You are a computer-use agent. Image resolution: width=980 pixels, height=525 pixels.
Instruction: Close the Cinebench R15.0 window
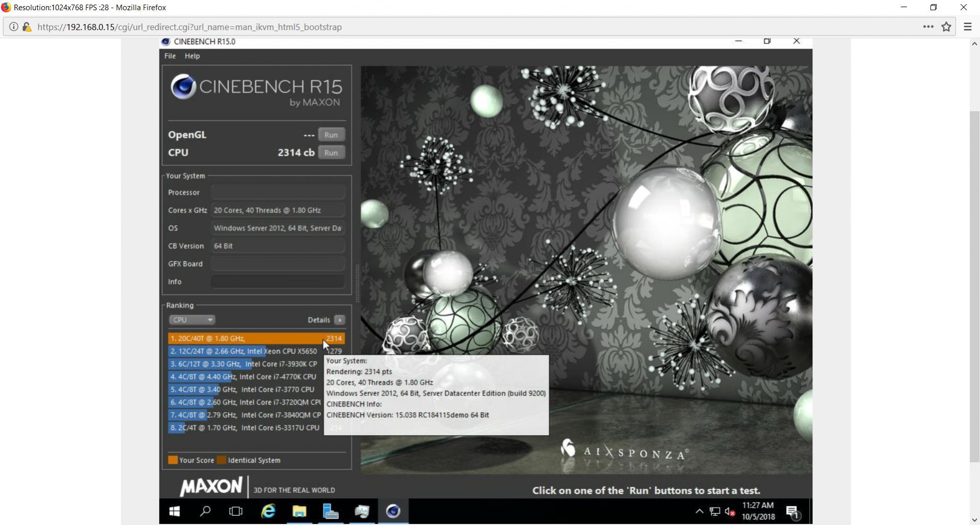point(796,41)
